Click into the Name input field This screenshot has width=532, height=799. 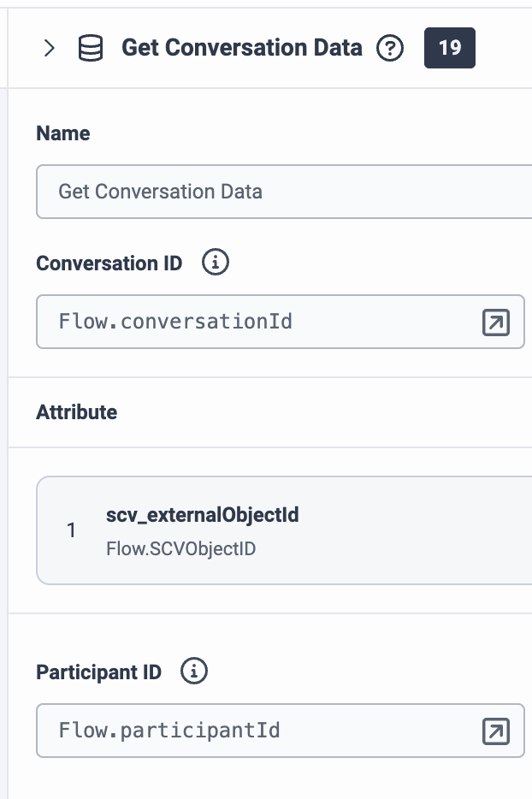[x=284, y=192]
